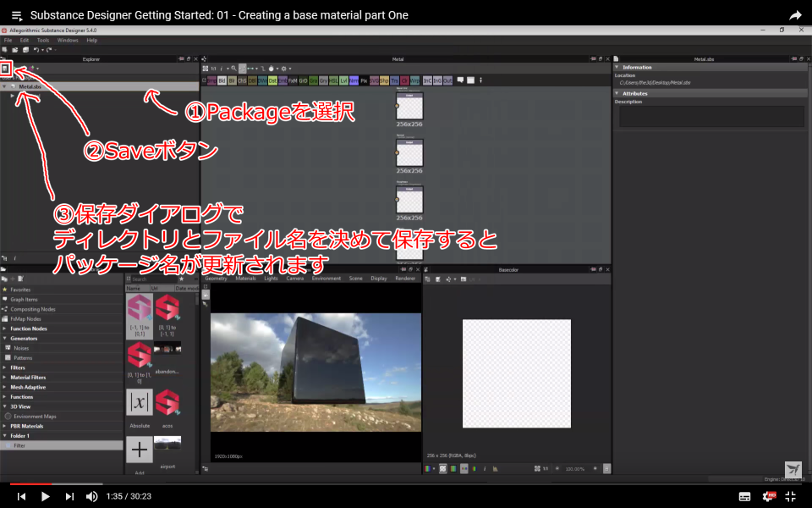Open the Windows menu
The height and width of the screenshot is (508, 812).
68,40
